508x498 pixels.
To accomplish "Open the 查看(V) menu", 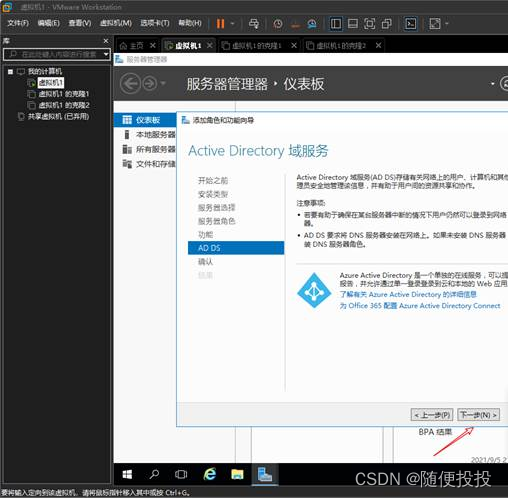I will tap(80, 23).
